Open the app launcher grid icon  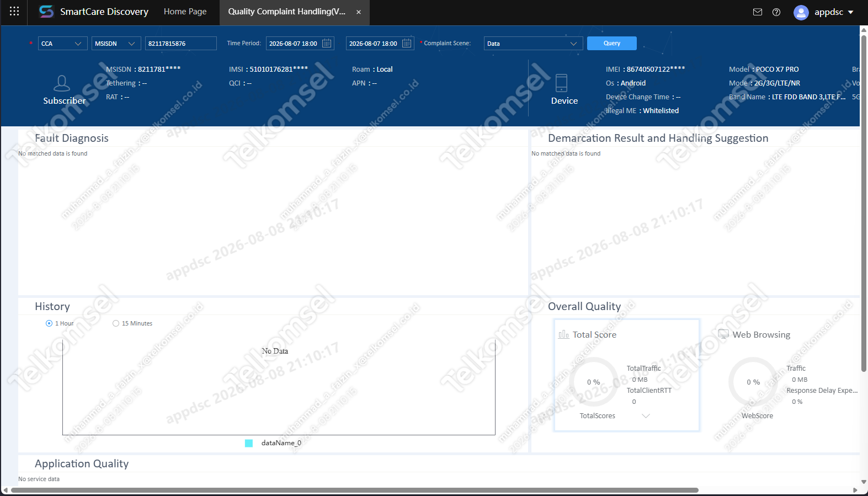click(x=14, y=12)
